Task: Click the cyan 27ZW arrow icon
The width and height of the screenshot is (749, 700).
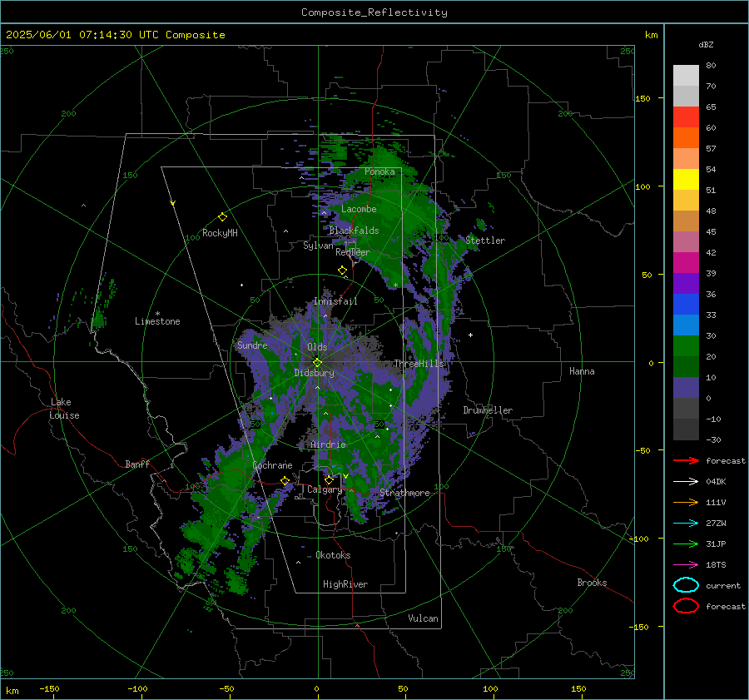Action: tap(686, 524)
